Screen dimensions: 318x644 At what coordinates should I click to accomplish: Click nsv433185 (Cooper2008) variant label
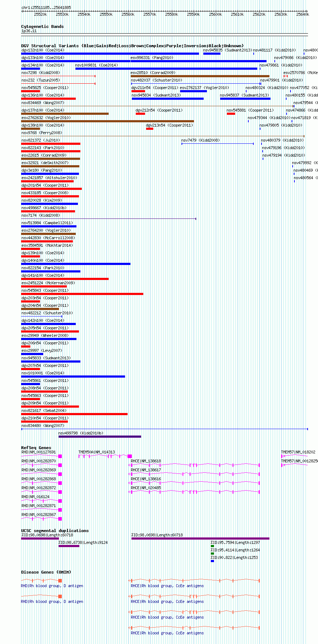click(45, 193)
